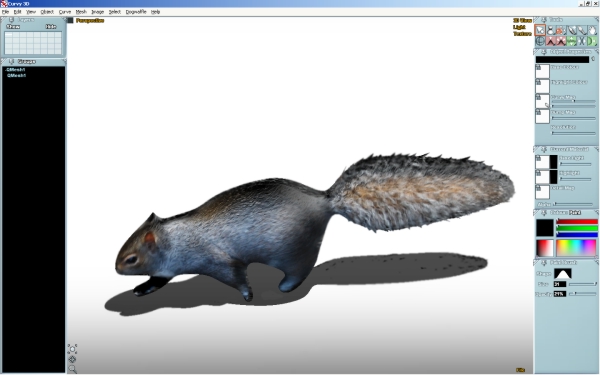The width and height of the screenshot is (600, 375).
Task: Select the arrow selection tool in Tools
Action: (540, 30)
